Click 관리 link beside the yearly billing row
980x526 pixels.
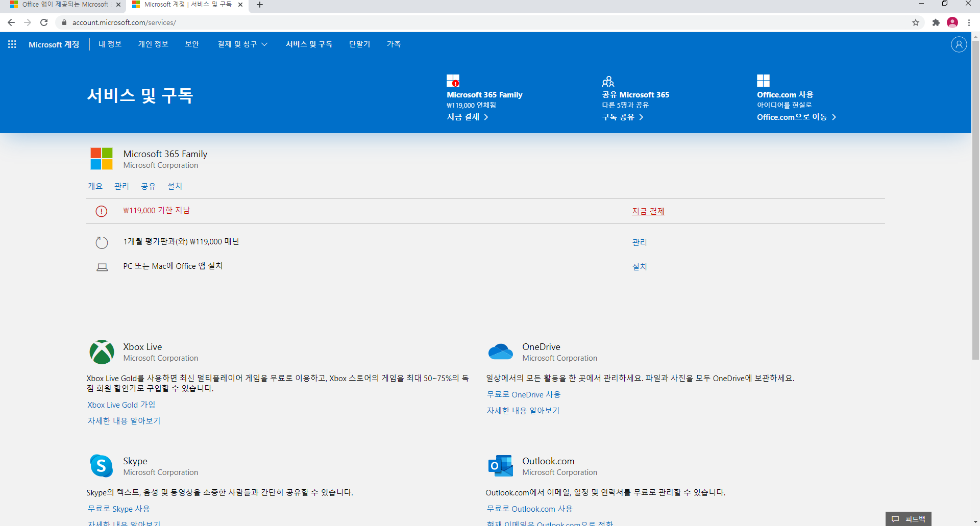point(640,242)
